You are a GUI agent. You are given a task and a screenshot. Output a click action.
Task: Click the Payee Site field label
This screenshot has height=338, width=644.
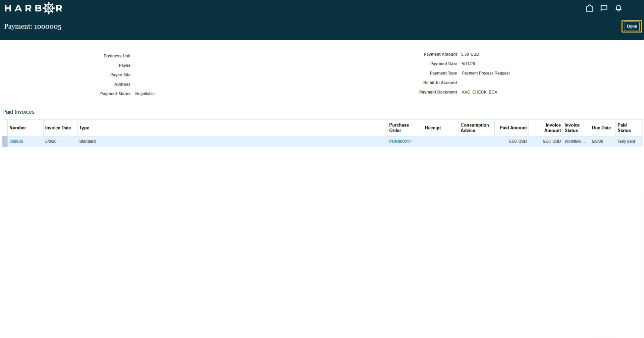pyautogui.click(x=120, y=75)
